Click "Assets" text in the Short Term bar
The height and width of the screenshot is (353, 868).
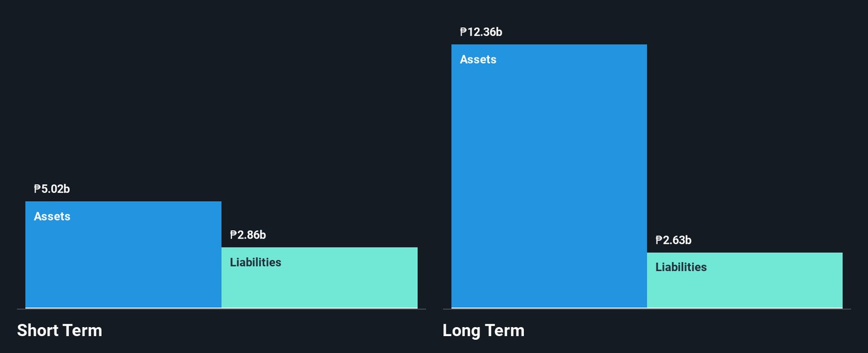[52, 216]
